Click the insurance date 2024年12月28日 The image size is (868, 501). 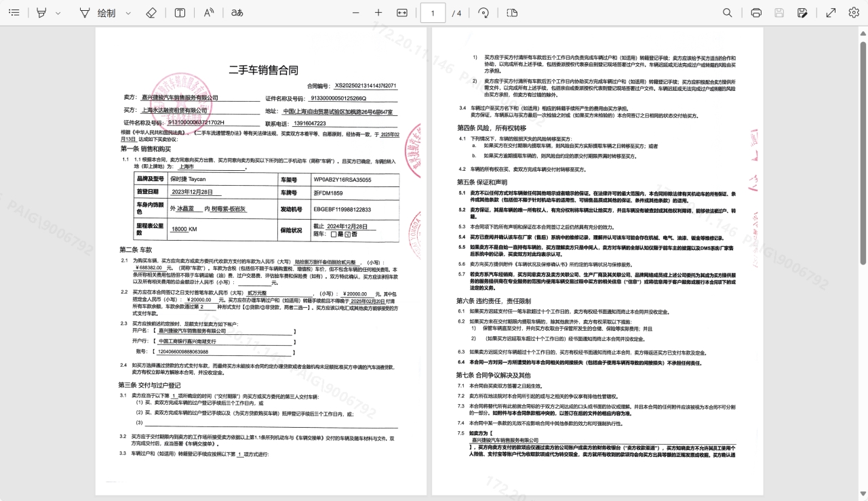pos(348,226)
